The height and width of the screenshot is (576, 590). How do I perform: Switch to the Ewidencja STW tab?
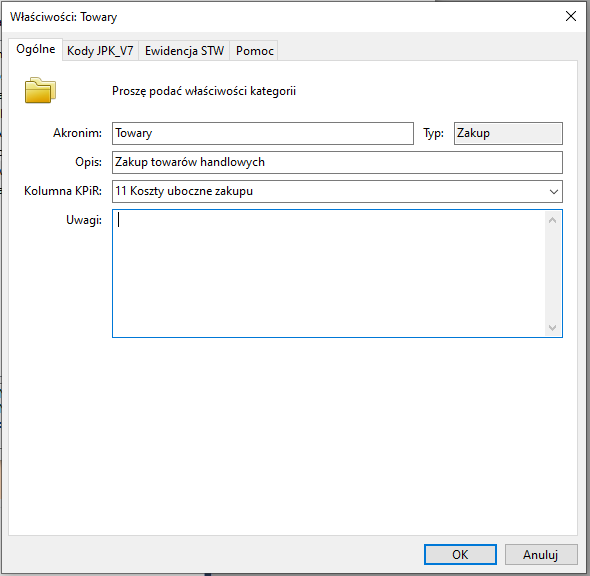coord(184,50)
